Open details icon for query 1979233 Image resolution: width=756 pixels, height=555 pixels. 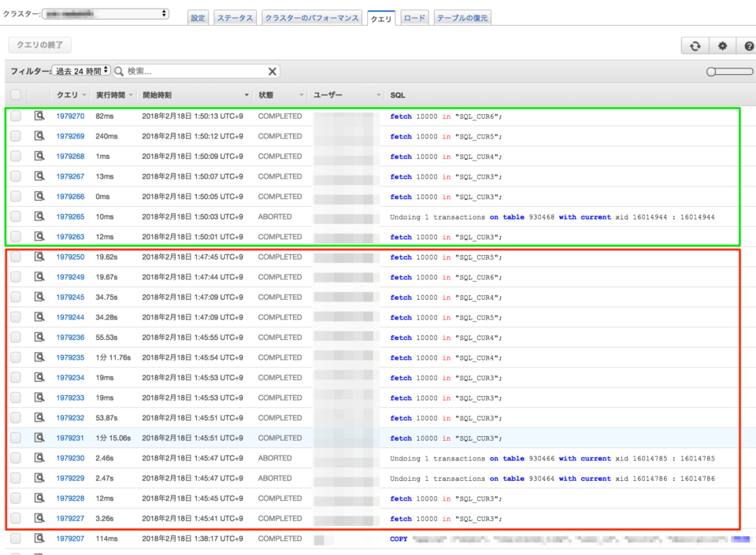[x=39, y=398]
